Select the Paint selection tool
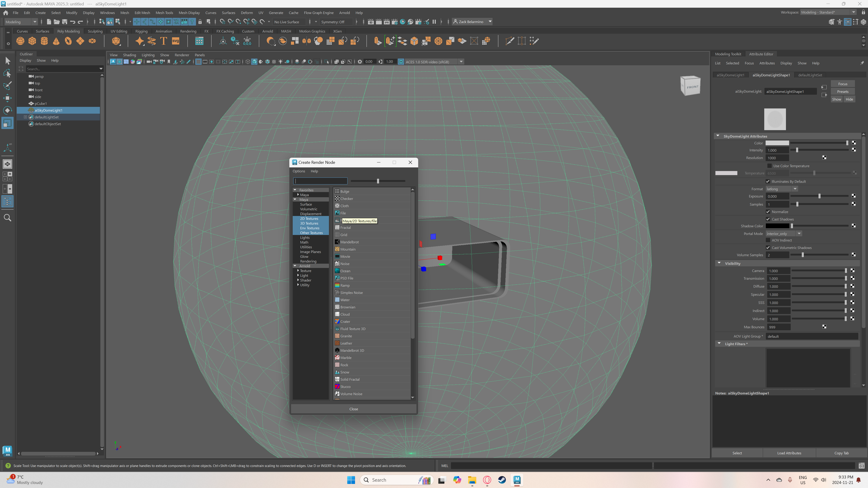The width and height of the screenshot is (868, 488). [7, 86]
